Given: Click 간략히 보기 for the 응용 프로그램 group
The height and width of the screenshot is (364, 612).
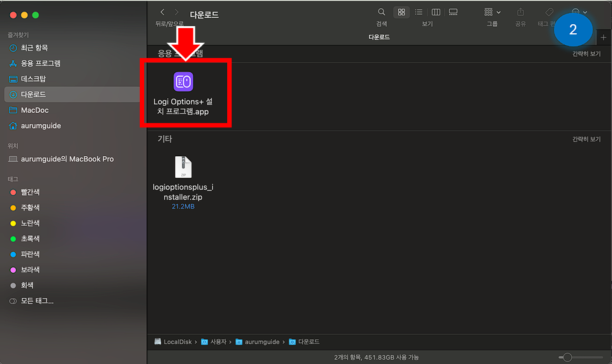Looking at the screenshot, I should (x=586, y=54).
